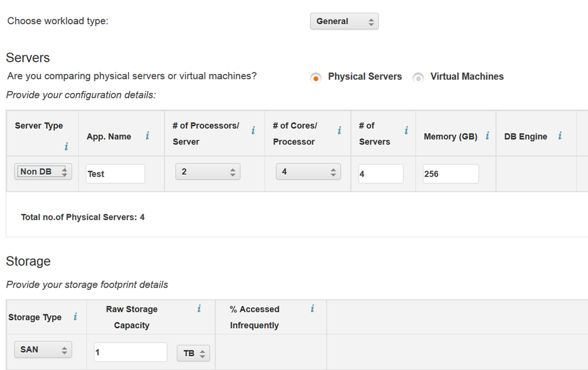This screenshot has height=370, width=588.
Task: Click the Raw Storage Capacity info icon
Action: (x=199, y=309)
